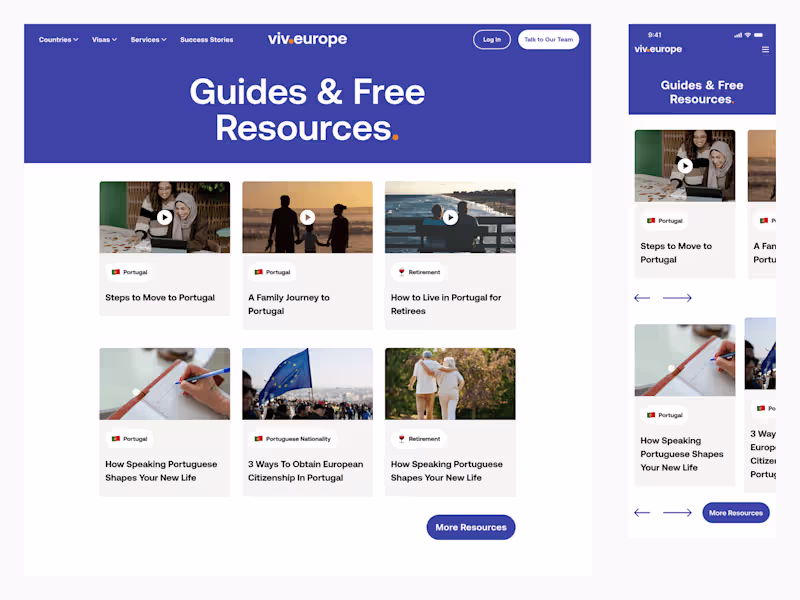
Task: Open Retirement-tagged How Speaking Portuguese article
Action: (446, 471)
